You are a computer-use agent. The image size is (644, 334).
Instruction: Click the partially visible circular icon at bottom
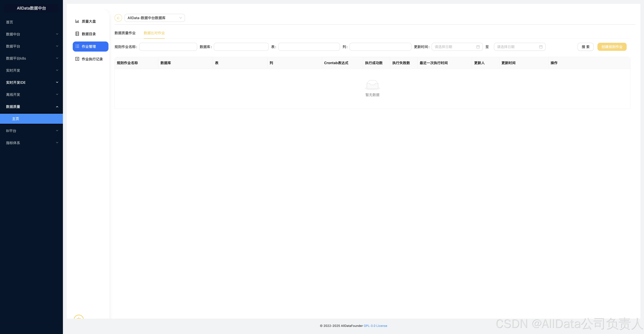coord(79,317)
